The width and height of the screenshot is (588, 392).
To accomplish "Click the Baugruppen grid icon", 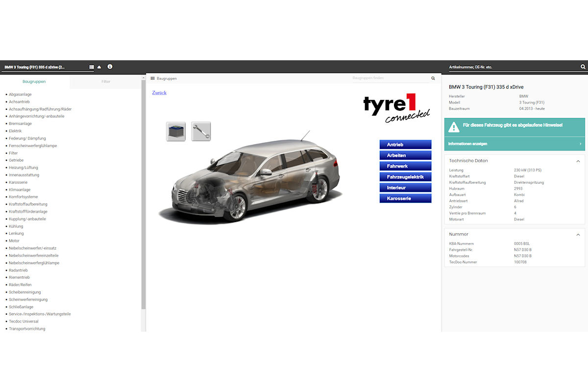I will (x=152, y=78).
